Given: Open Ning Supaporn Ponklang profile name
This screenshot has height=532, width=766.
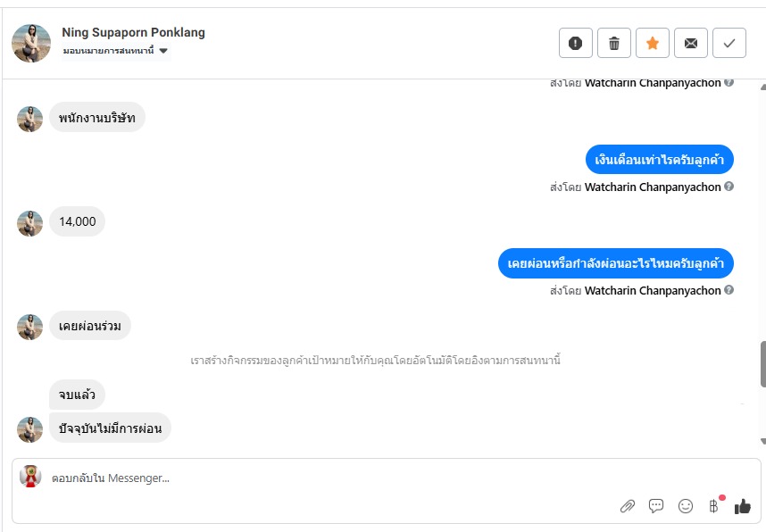Looking at the screenshot, I should [x=133, y=32].
